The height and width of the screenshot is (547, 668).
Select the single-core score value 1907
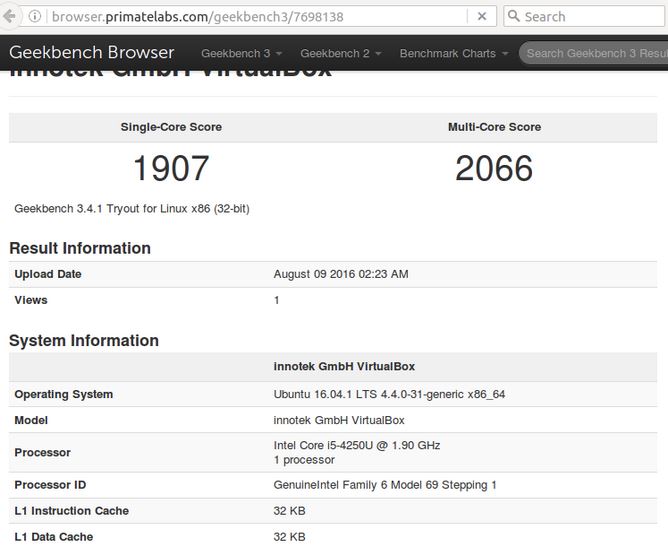click(171, 168)
